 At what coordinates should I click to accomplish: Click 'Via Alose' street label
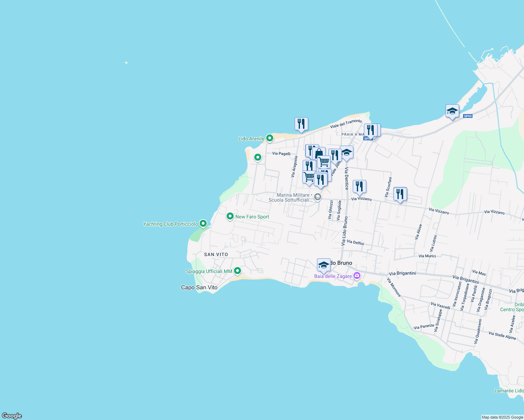(x=419, y=232)
